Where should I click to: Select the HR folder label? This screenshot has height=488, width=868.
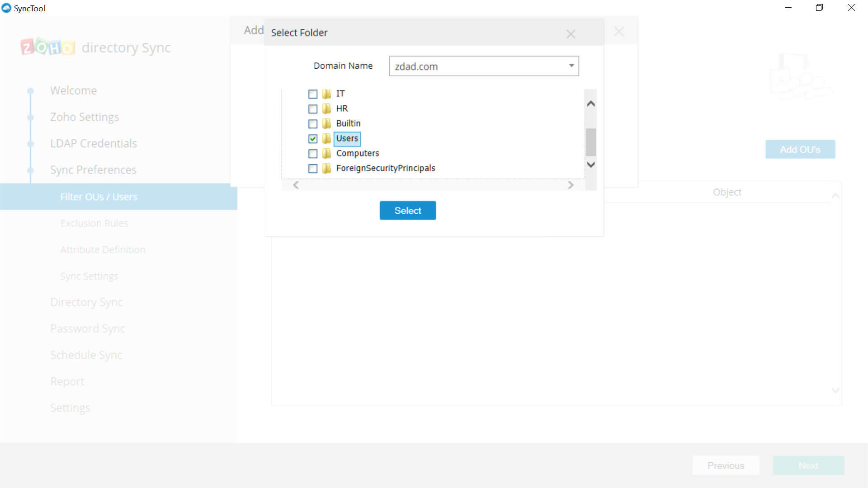342,108
